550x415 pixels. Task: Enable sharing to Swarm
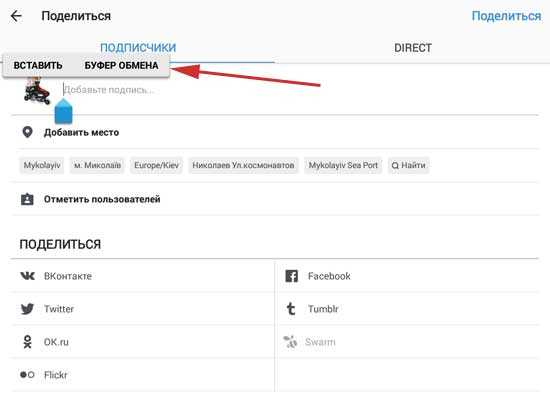pos(409,342)
